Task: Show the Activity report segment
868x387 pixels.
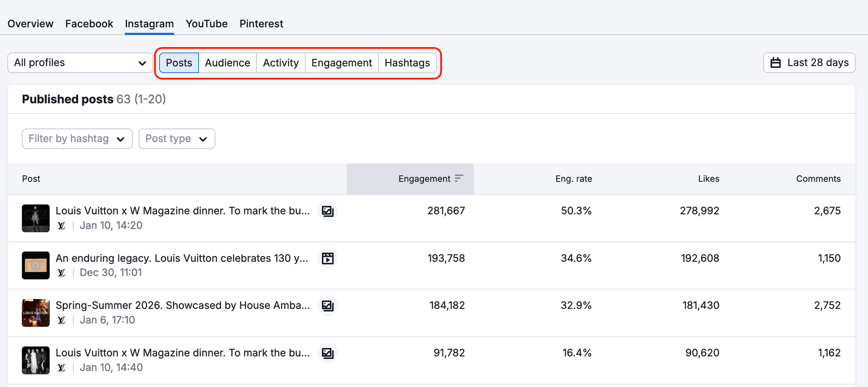Action: coord(280,63)
